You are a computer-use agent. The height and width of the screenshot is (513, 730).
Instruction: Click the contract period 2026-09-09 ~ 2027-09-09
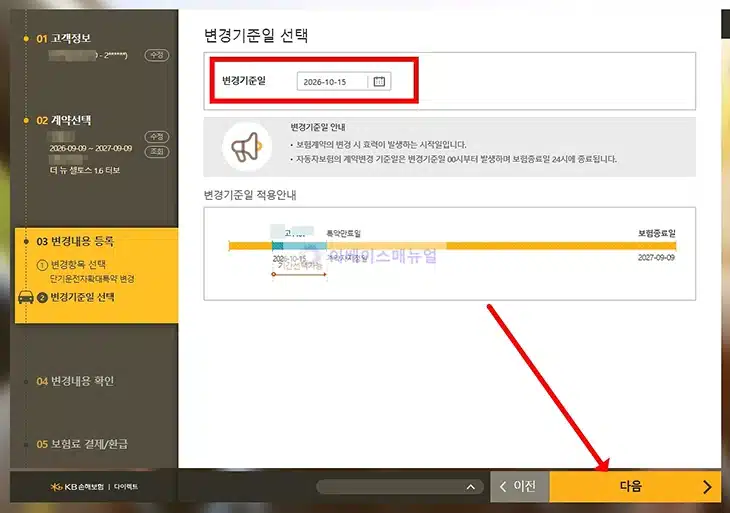[91, 148]
